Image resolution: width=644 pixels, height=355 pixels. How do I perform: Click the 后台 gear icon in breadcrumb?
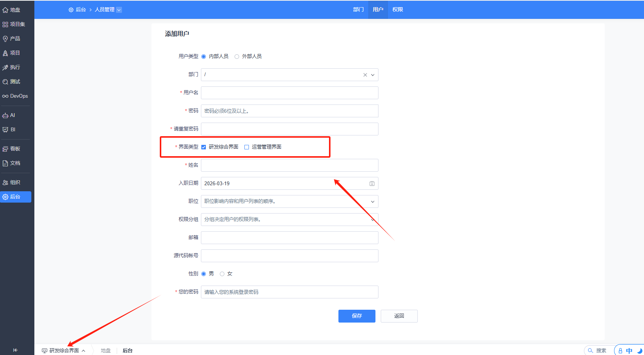pyautogui.click(x=71, y=10)
